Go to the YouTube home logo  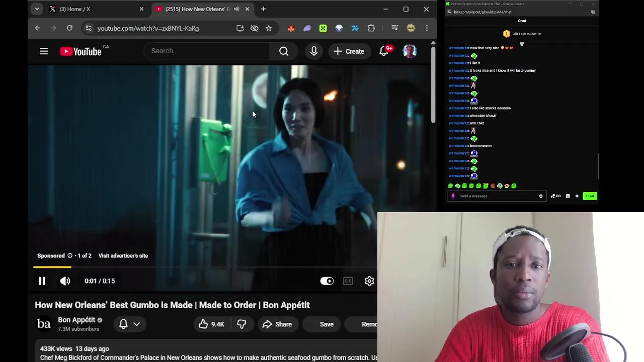[x=80, y=51]
